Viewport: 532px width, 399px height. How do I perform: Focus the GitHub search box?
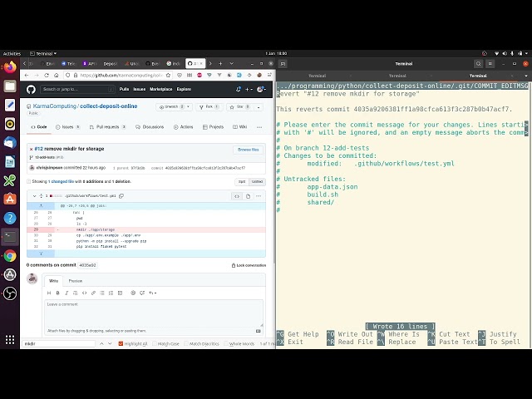click(x=77, y=89)
